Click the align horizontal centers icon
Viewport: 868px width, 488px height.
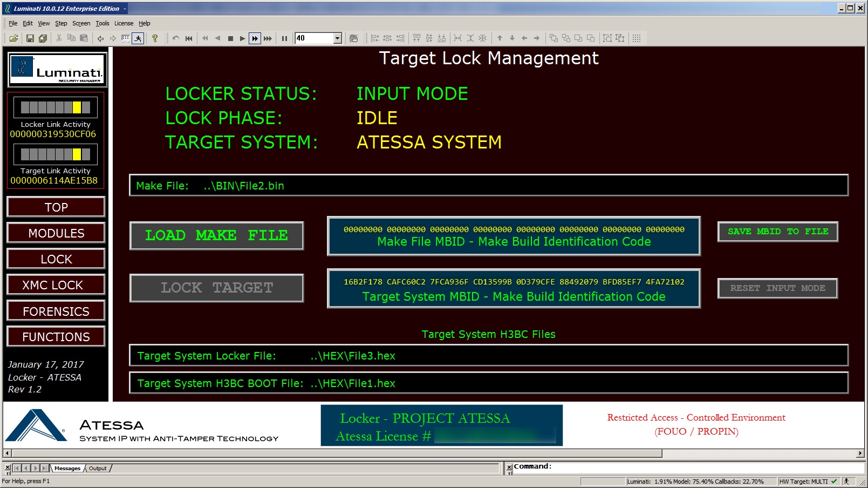tap(387, 38)
